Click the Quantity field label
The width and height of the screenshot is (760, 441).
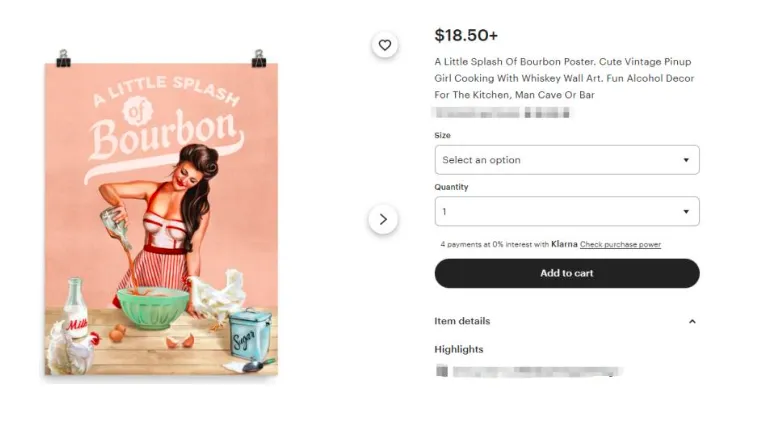(451, 187)
